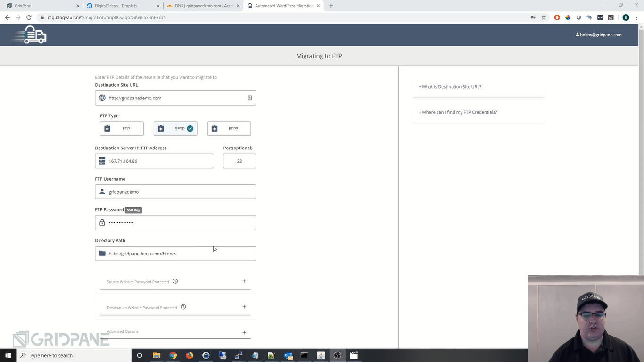The width and height of the screenshot is (644, 362).
Task: Click the help icon beside Source Website Password Protected
Action: pos(175,281)
